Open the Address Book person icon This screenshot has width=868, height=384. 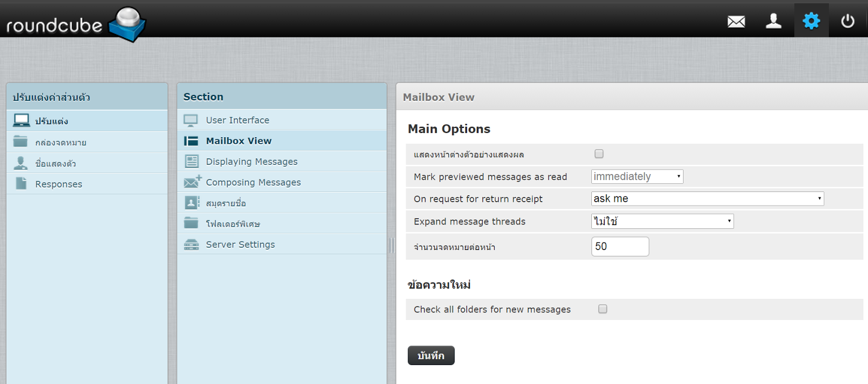773,21
